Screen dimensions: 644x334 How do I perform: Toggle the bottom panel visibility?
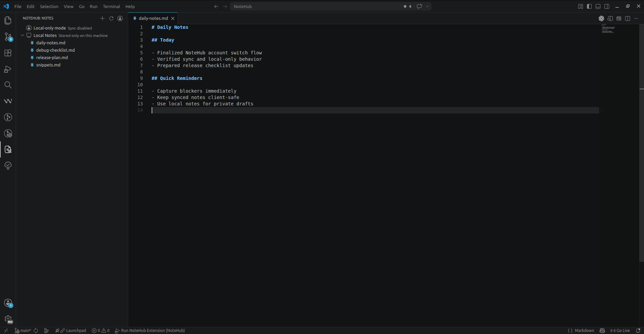[x=598, y=6]
